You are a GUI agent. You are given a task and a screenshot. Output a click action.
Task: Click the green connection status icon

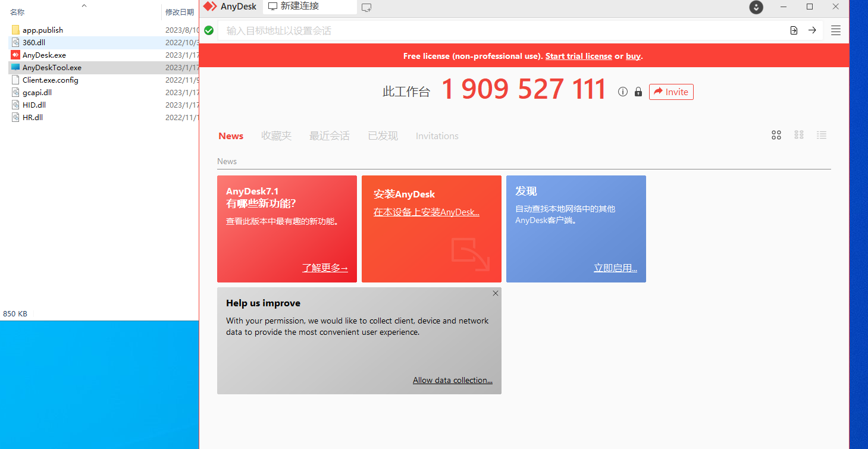[x=209, y=30]
